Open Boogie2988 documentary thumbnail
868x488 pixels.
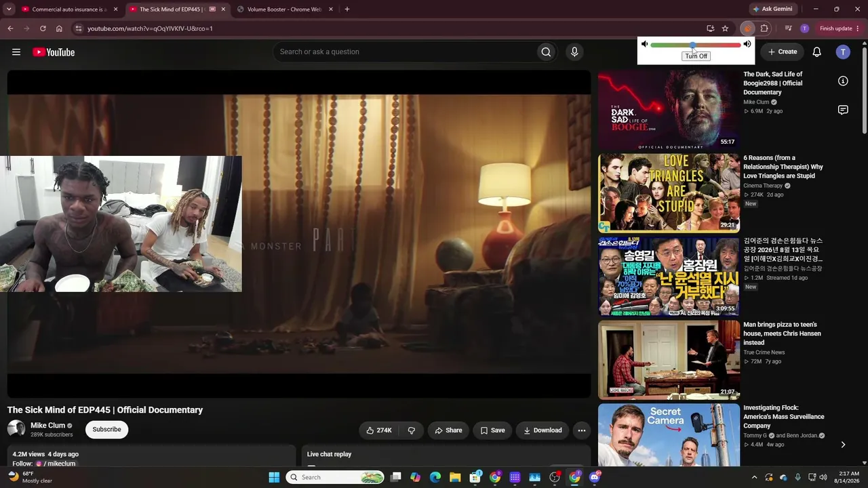(x=669, y=109)
